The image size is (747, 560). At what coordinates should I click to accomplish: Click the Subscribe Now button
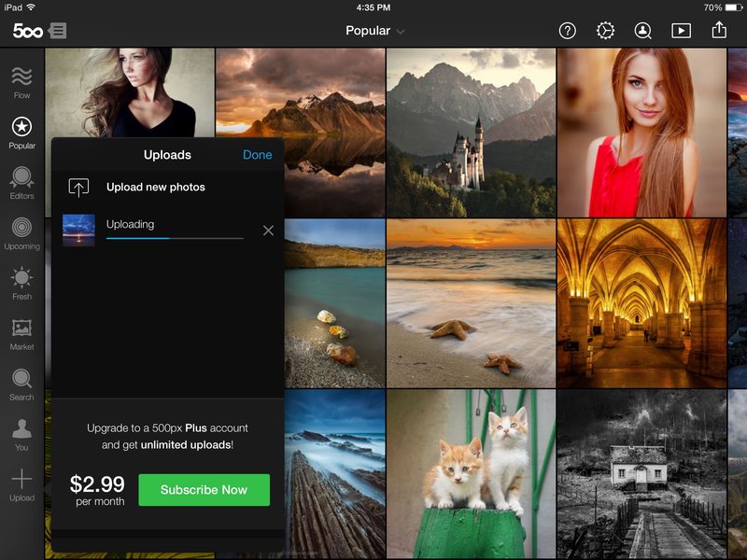(x=204, y=489)
